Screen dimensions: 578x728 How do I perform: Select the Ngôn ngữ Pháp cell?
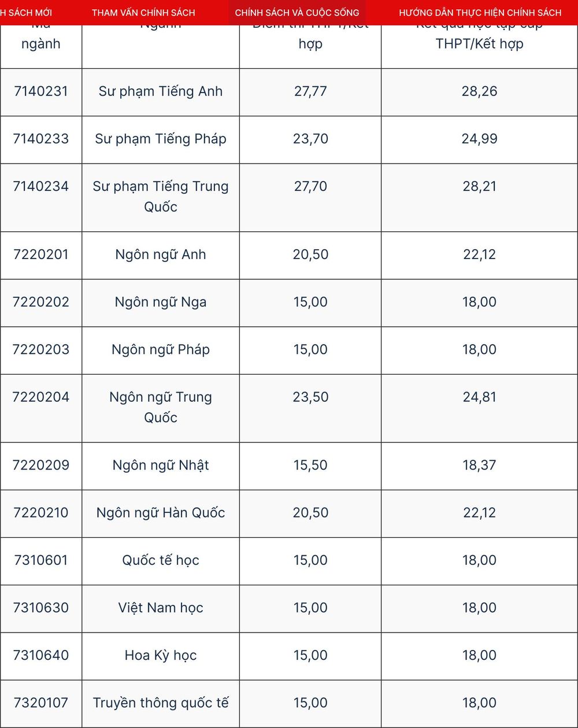(161, 350)
